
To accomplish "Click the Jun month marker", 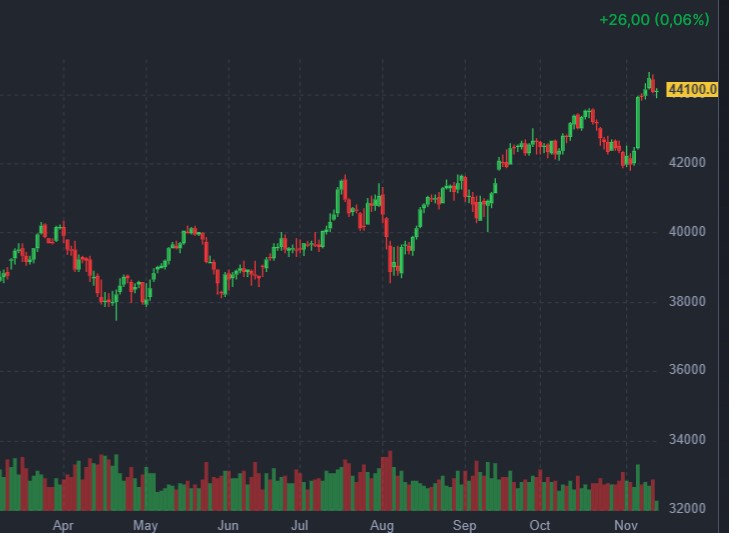I will click(x=228, y=524).
